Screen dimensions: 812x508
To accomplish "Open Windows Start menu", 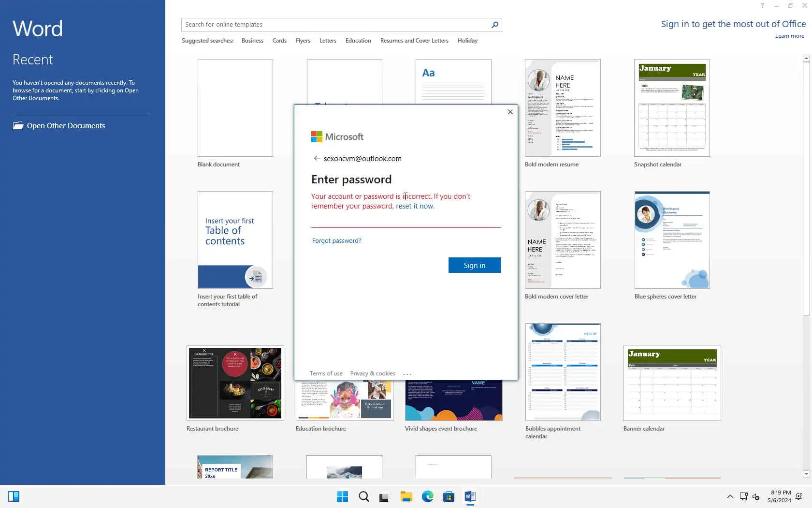I will (x=342, y=496).
